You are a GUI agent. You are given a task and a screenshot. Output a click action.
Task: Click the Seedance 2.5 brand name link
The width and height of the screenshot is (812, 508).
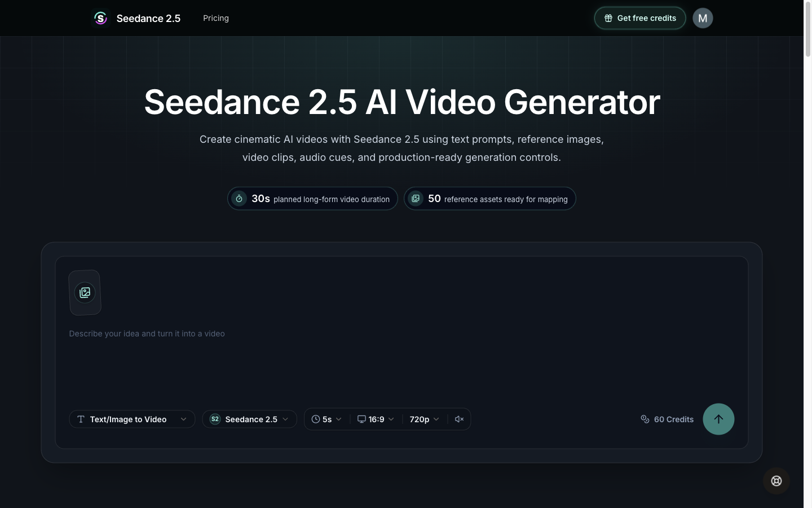tap(148, 18)
